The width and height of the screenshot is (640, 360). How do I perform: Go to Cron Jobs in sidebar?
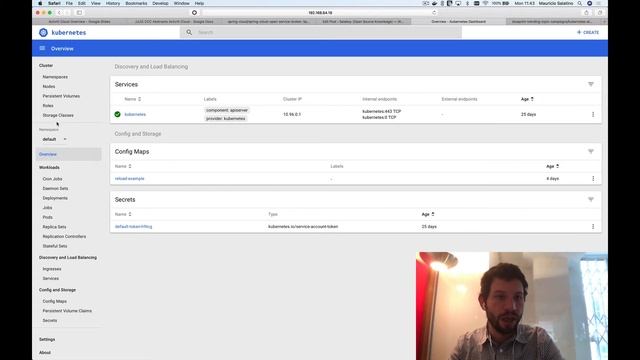(52, 179)
